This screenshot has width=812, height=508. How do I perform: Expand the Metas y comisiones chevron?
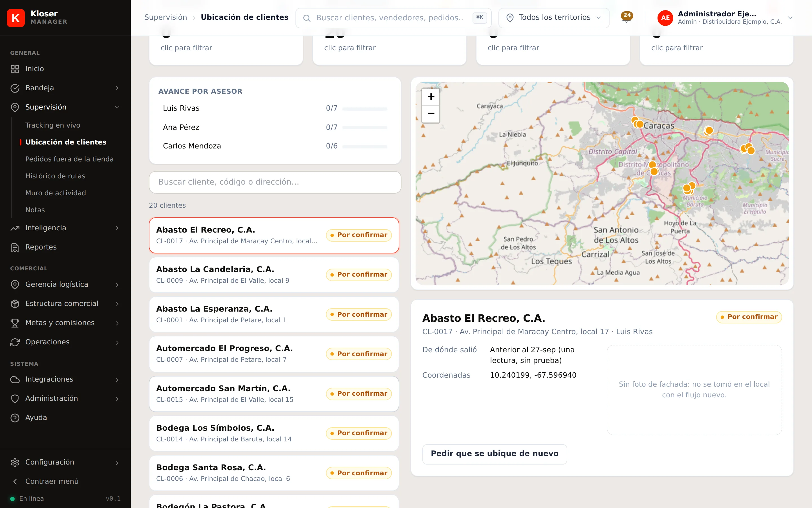pos(117,323)
